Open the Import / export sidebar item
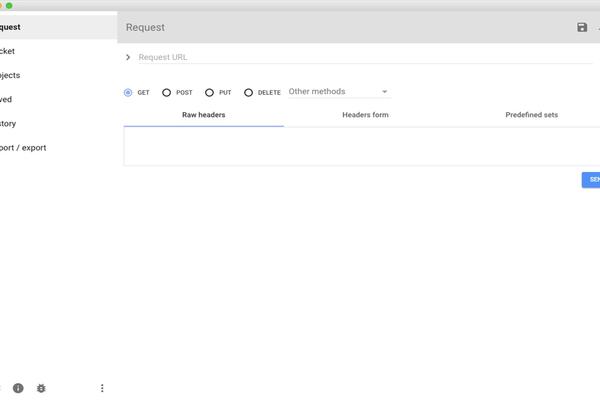The image size is (600, 400). [59, 148]
